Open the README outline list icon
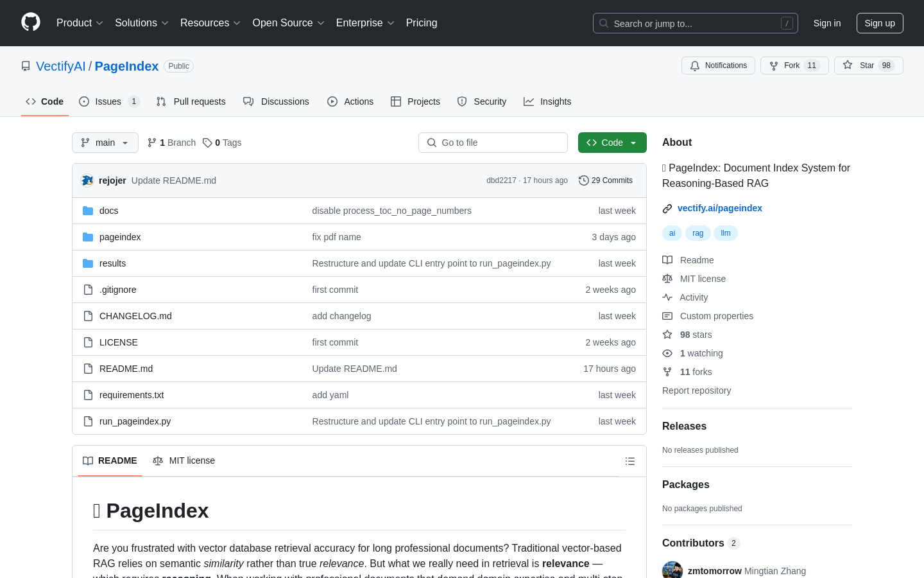924x578 pixels. click(630, 461)
